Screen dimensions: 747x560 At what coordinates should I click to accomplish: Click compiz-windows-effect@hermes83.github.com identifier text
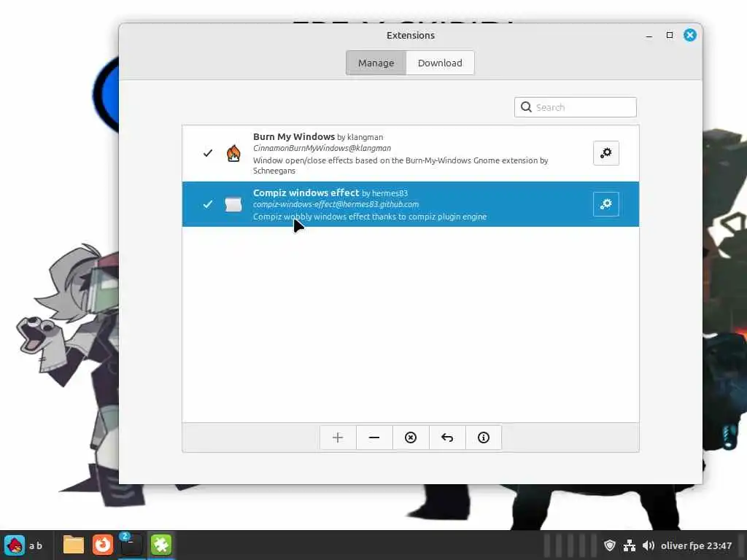click(336, 204)
